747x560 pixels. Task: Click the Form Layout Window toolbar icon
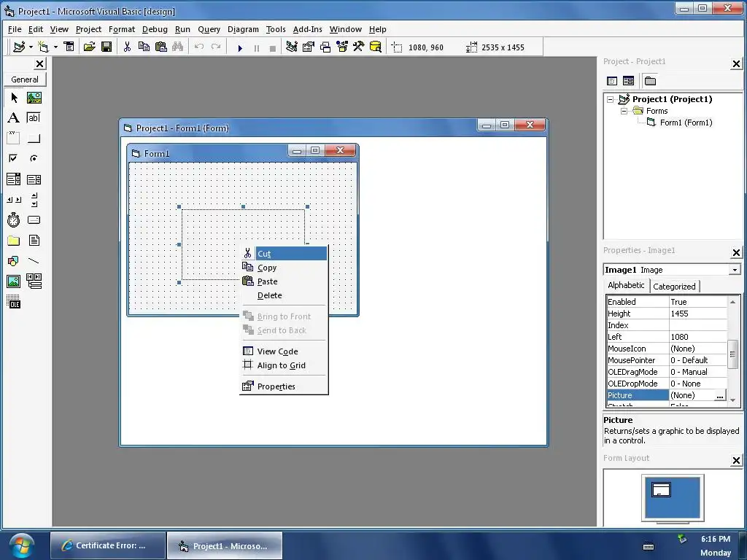pyautogui.click(x=325, y=47)
